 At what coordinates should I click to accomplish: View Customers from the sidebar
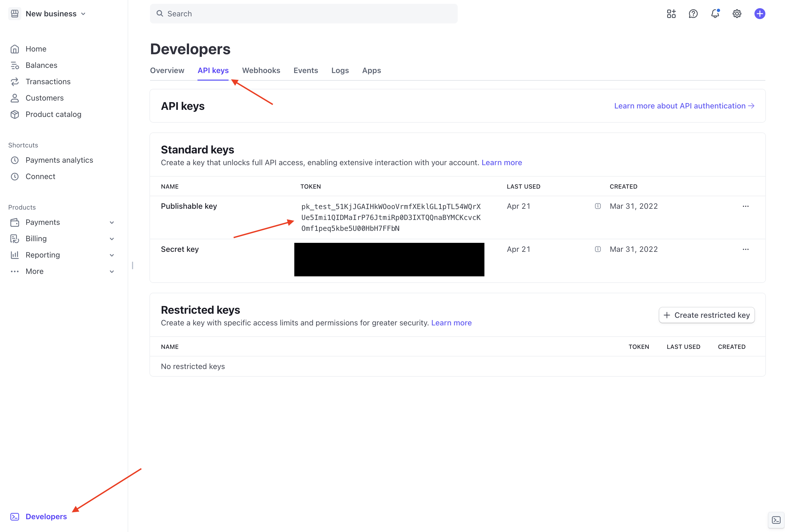pyautogui.click(x=44, y=98)
